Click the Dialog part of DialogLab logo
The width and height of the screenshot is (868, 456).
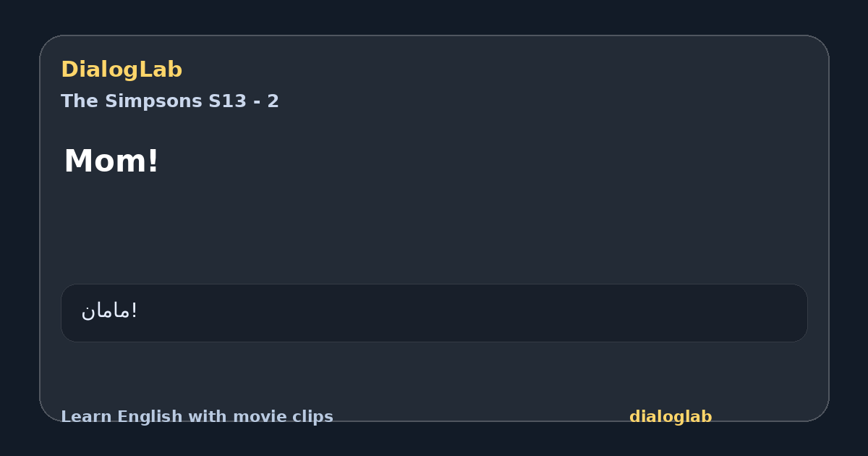click(101, 69)
